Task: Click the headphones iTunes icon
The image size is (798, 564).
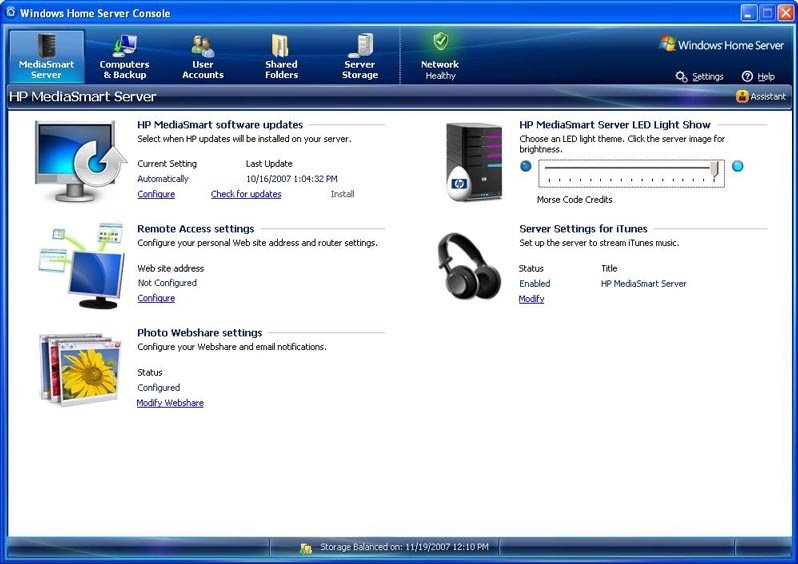Action: 468,266
